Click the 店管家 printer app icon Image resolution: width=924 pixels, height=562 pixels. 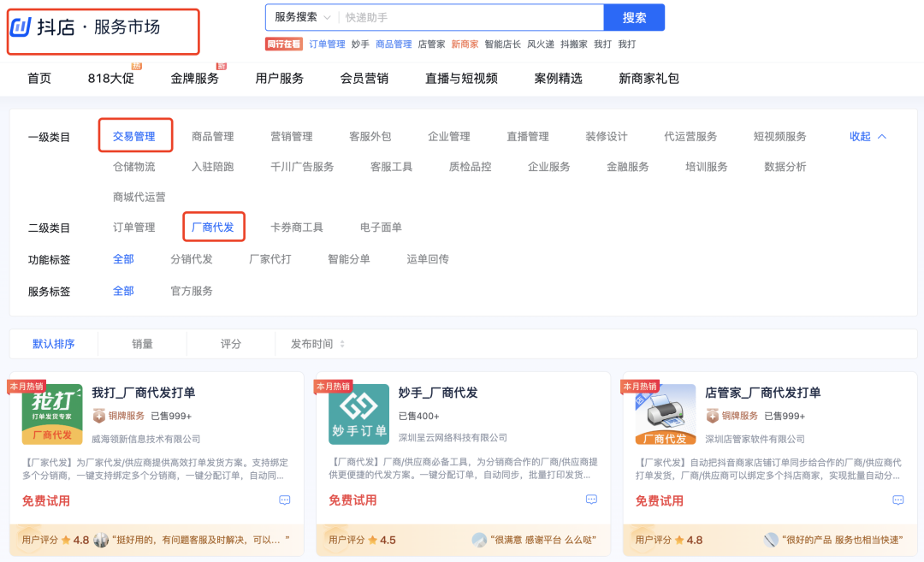665,413
